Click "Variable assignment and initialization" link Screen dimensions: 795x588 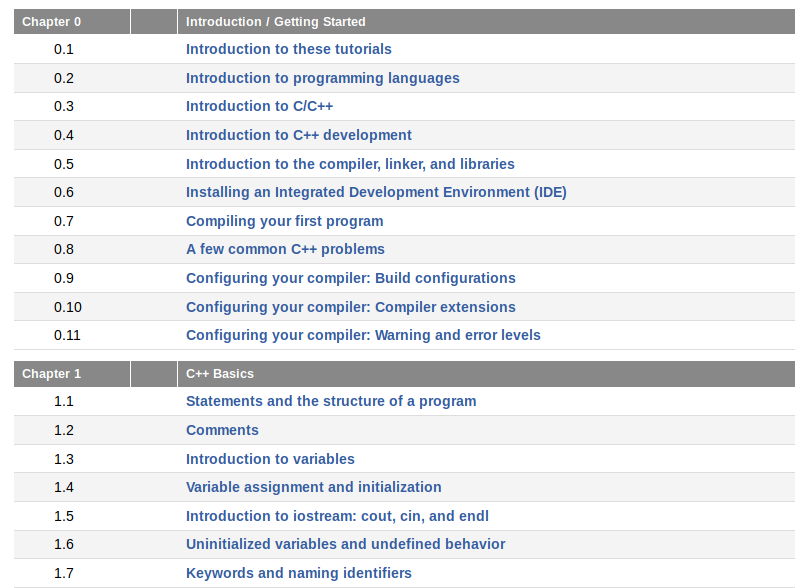click(313, 487)
